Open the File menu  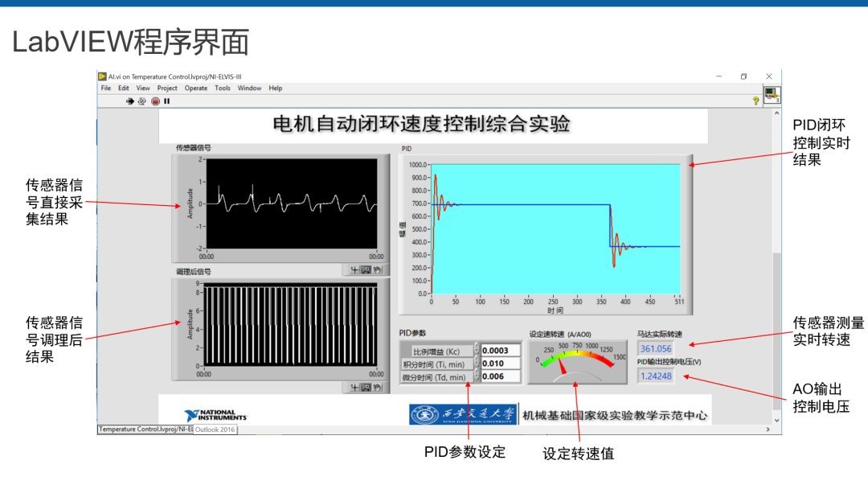[106, 88]
